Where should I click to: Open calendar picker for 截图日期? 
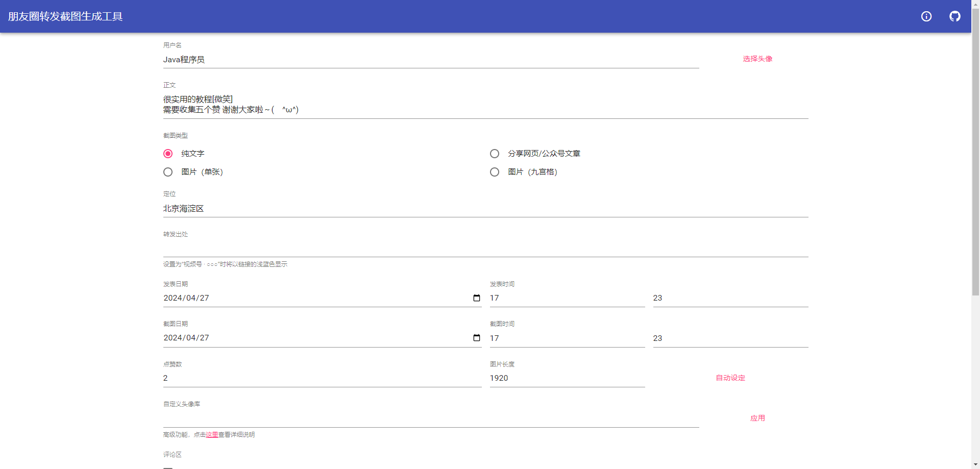(x=477, y=338)
